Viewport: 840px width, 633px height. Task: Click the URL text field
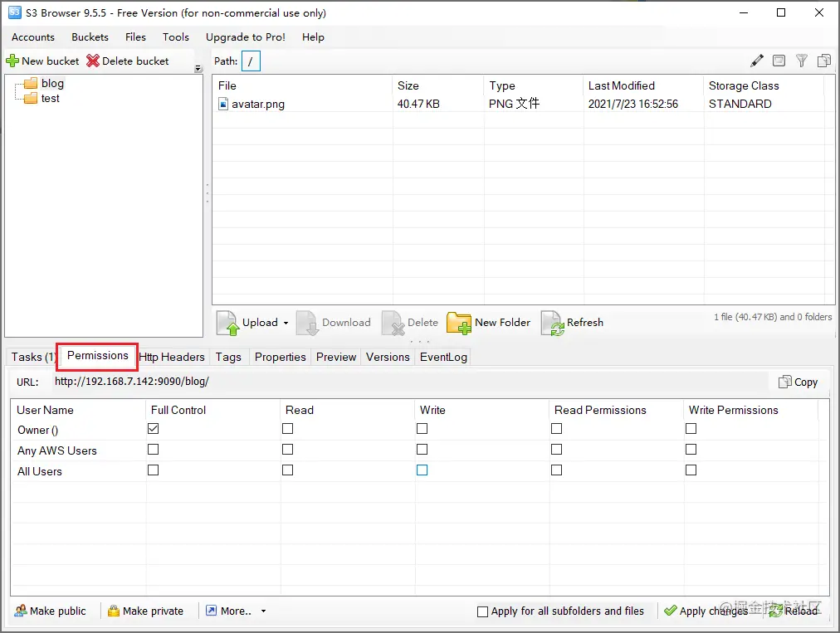pos(410,382)
